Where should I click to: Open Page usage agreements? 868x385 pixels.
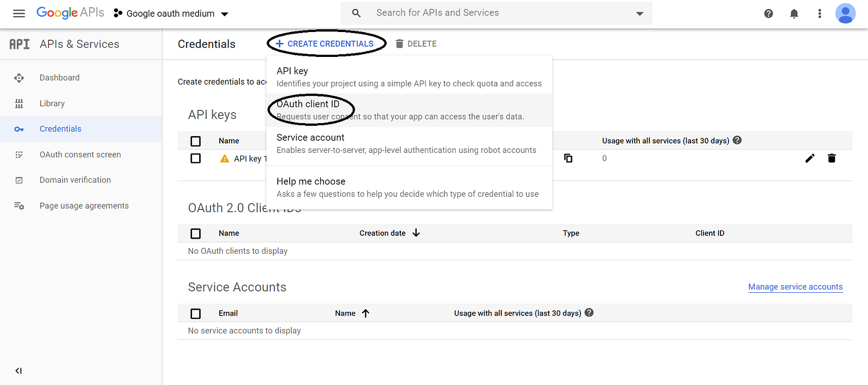tap(84, 206)
